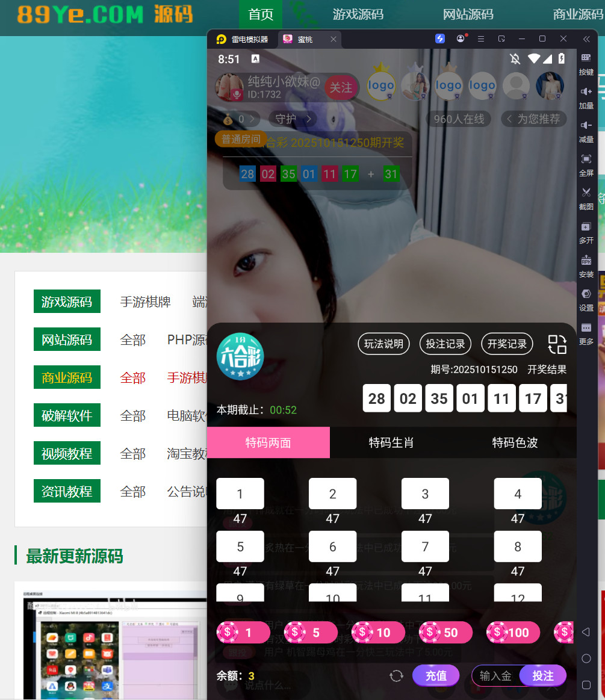Collapse the emulator sidebar with double-chevron
This screenshot has width=605, height=700.
[586, 39]
